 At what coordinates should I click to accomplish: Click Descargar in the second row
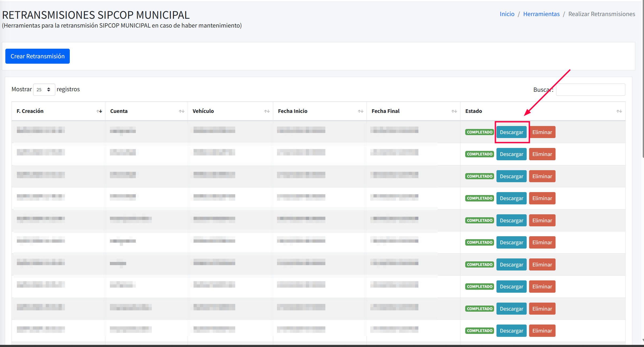coord(511,154)
